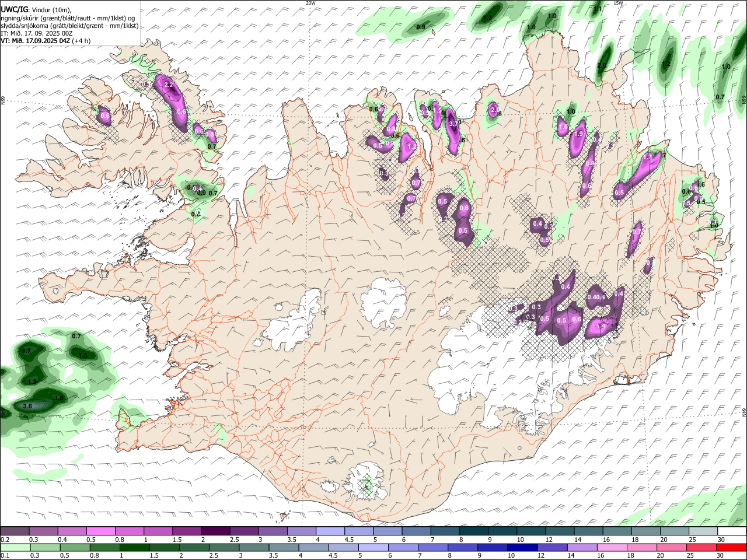Click the 'UWC/IG' title text
Screen dimensions: 747x560
pos(14,10)
